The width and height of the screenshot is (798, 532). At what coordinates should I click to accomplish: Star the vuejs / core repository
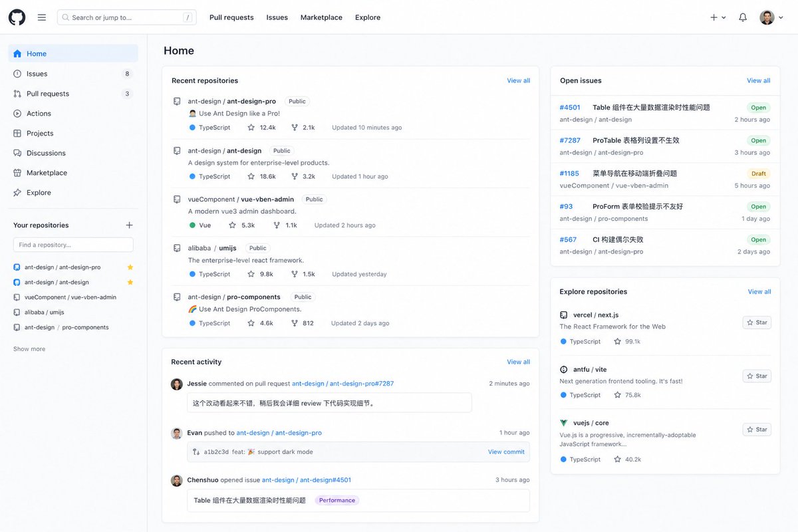[x=757, y=430]
